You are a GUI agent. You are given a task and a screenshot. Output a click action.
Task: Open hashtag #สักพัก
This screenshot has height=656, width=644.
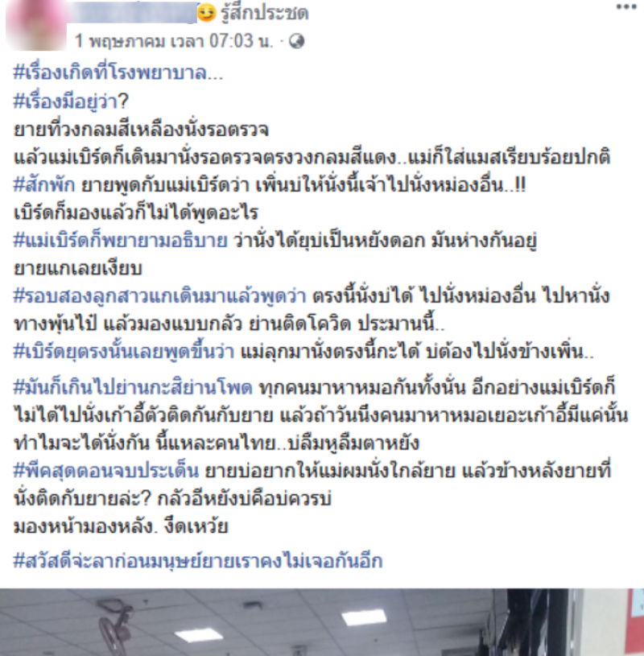pos(44,184)
